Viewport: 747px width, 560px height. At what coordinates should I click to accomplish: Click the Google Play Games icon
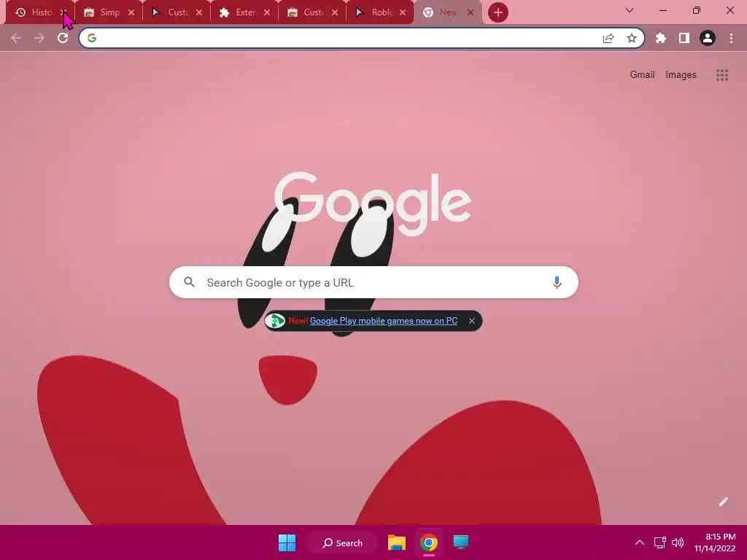(275, 321)
